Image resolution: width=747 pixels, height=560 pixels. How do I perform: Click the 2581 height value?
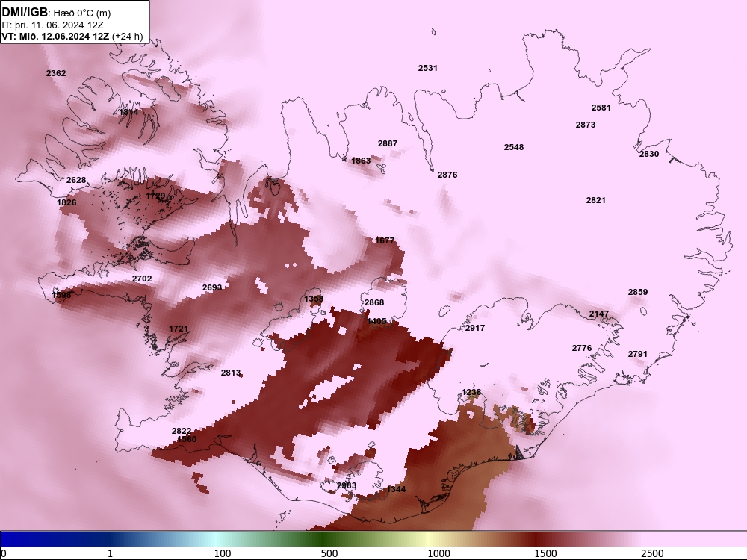point(601,108)
